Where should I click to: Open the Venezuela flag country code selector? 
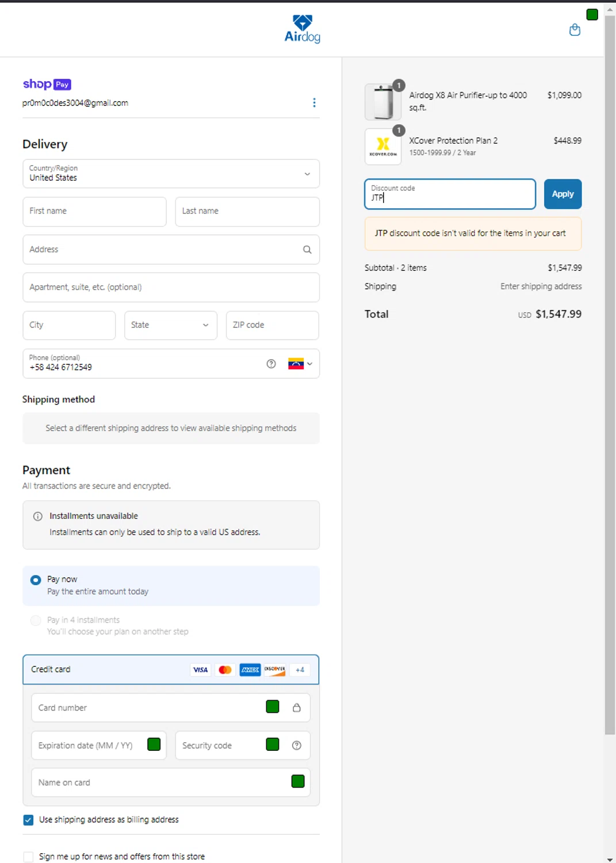click(300, 364)
